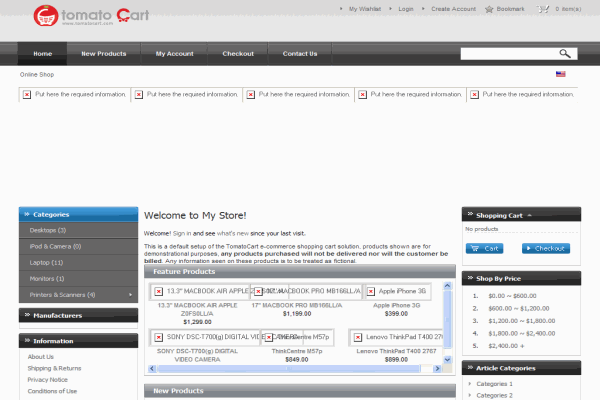Viewport: 600px width, 400px height.
Task: Click the Bookmark star icon
Action: coord(490,9)
